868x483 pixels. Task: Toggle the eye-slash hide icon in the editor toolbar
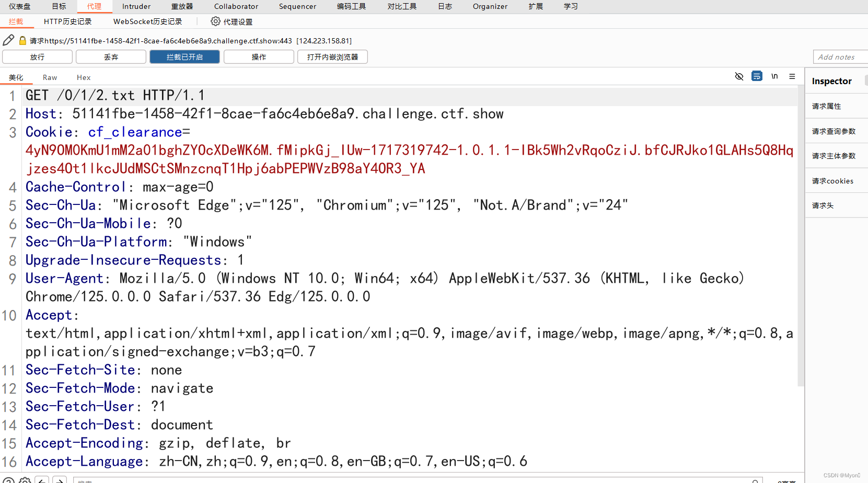pos(739,76)
